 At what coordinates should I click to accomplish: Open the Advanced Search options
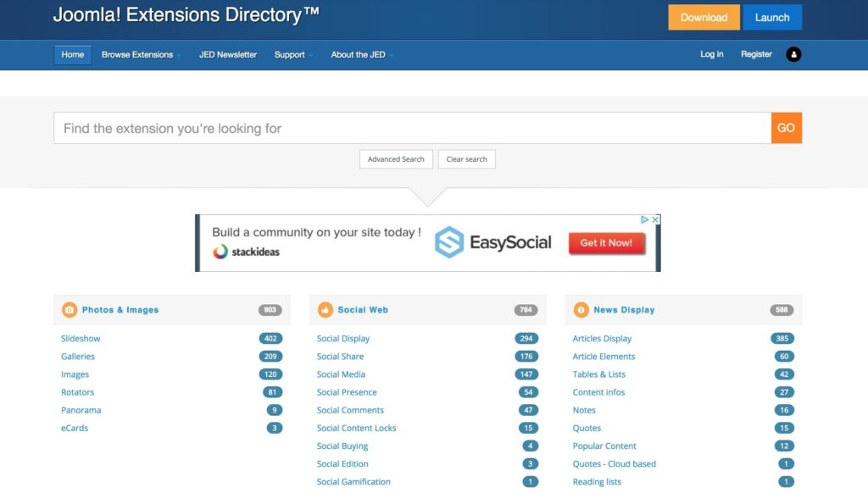[396, 159]
